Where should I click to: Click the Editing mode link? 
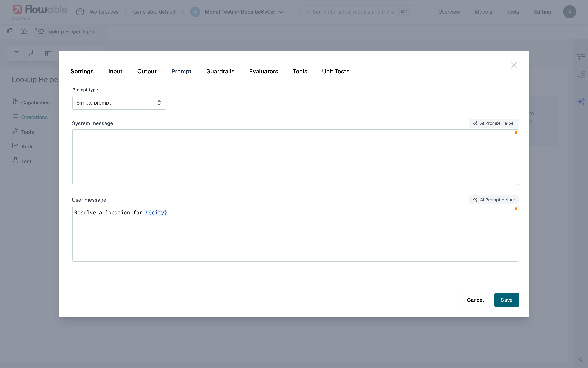coord(542,12)
